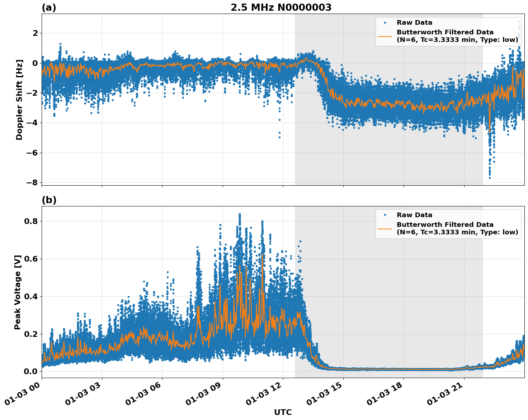528x420 pixels.
Task: Click the title 2.5 MHz N0000003
Action: 280,7
